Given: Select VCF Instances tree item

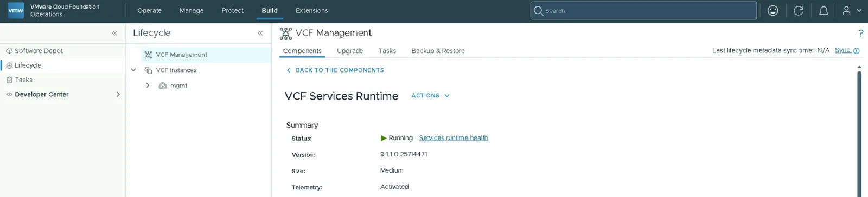Looking at the screenshot, I should [176, 70].
